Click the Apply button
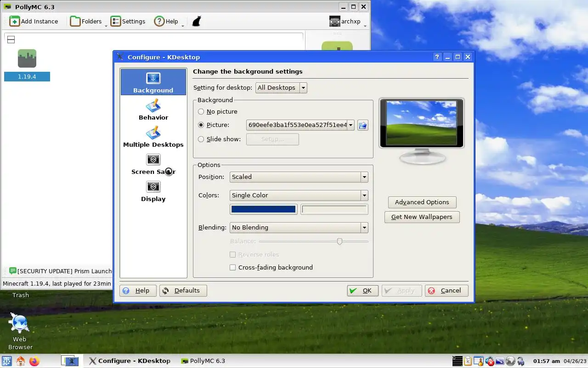The width and height of the screenshot is (588, 368). pos(401,291)
